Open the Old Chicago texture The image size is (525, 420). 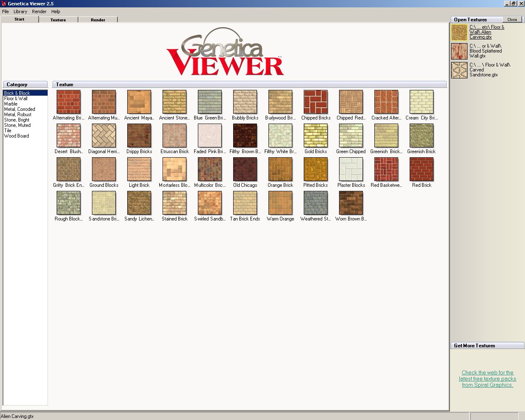(245, 169)
